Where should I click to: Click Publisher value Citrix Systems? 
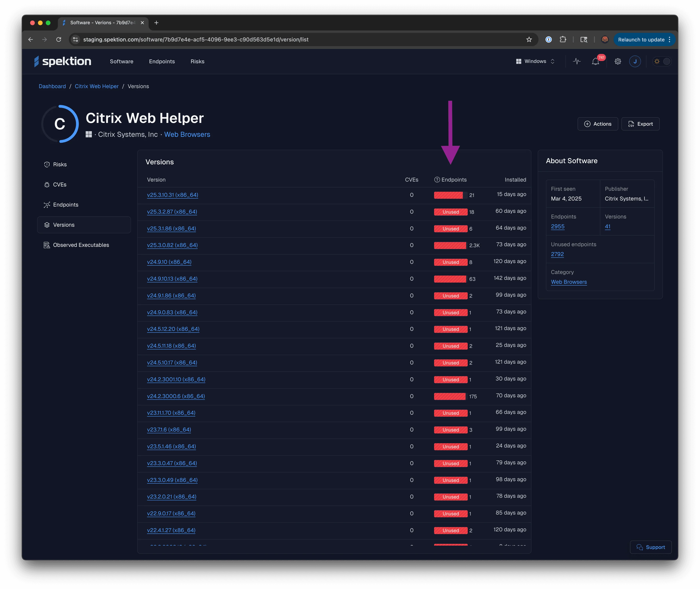(x=626, y=199)
